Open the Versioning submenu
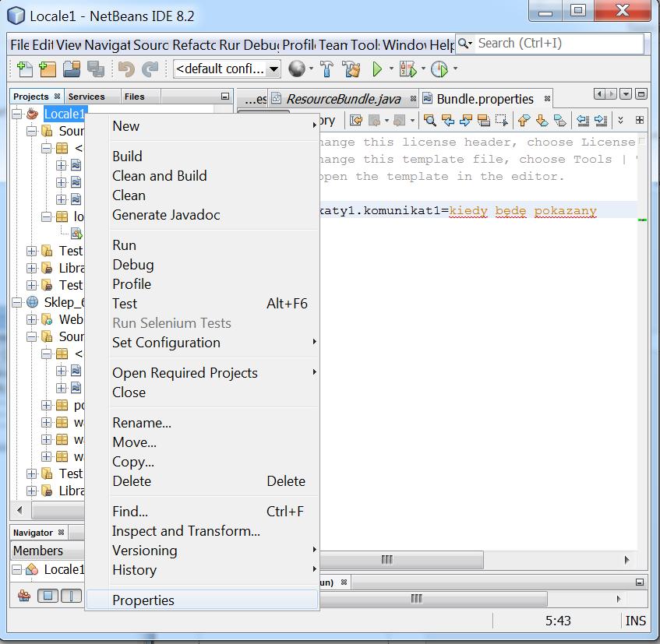Viewport: 660px width, 644px height. click(214, 551)
